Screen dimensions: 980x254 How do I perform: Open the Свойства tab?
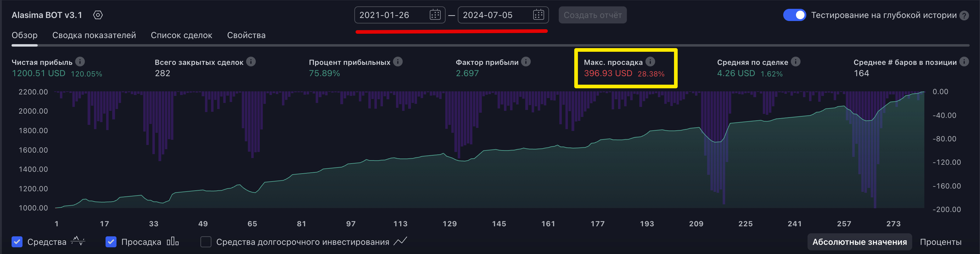coord(246,35)
